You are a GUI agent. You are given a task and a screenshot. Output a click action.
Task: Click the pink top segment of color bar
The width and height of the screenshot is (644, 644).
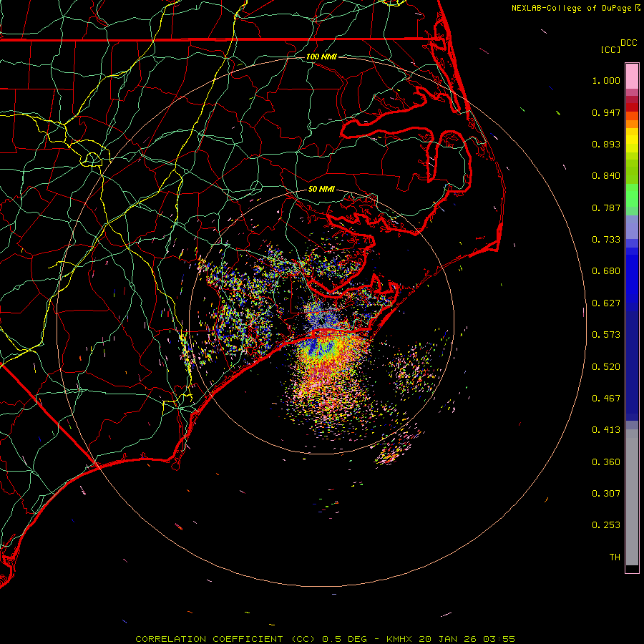[x=632, y=77]
